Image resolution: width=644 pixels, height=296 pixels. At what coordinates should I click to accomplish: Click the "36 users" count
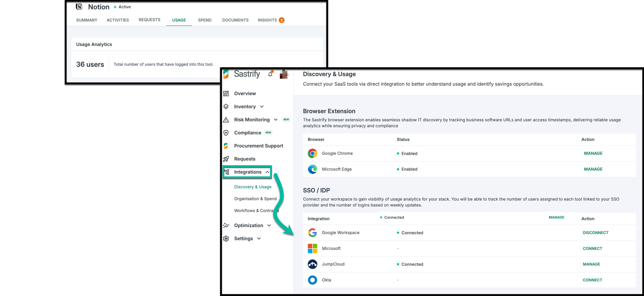coord(90,64)
